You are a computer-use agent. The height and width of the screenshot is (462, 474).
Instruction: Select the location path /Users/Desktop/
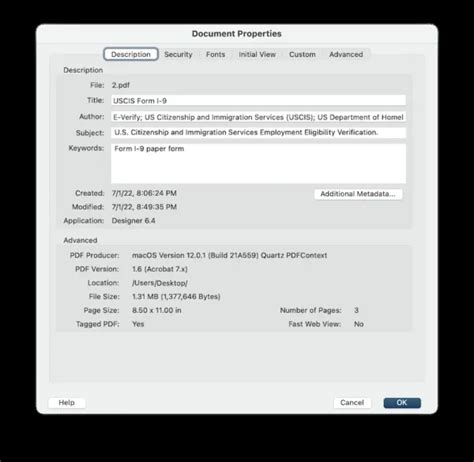pyautogui.click(x=160, y=283)
